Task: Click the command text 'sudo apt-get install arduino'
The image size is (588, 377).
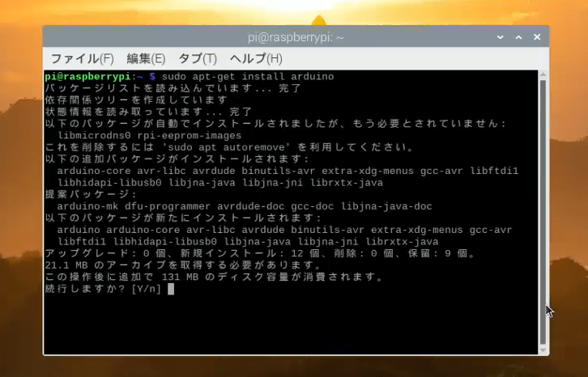Action: 248,77
